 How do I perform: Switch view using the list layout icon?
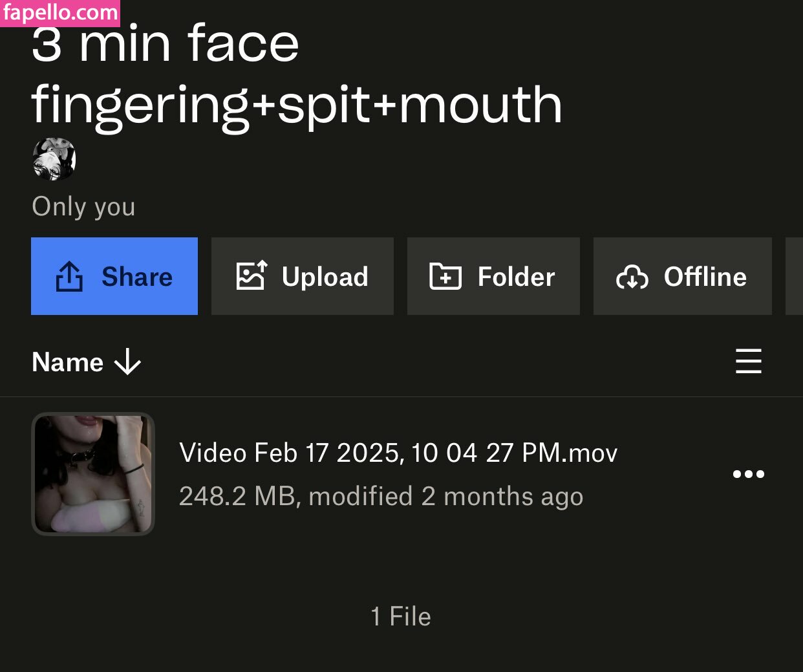coord(748,361)
